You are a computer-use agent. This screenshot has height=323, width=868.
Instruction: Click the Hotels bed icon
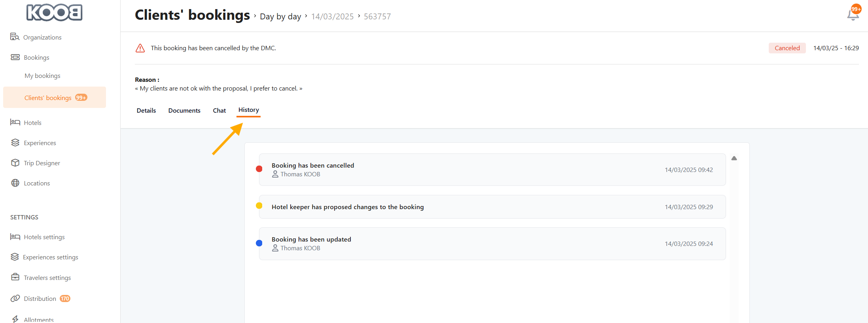click(x=15, y=123)
